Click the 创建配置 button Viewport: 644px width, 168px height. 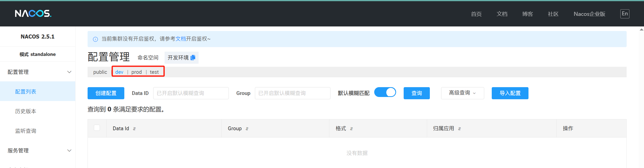pos(106,93)
